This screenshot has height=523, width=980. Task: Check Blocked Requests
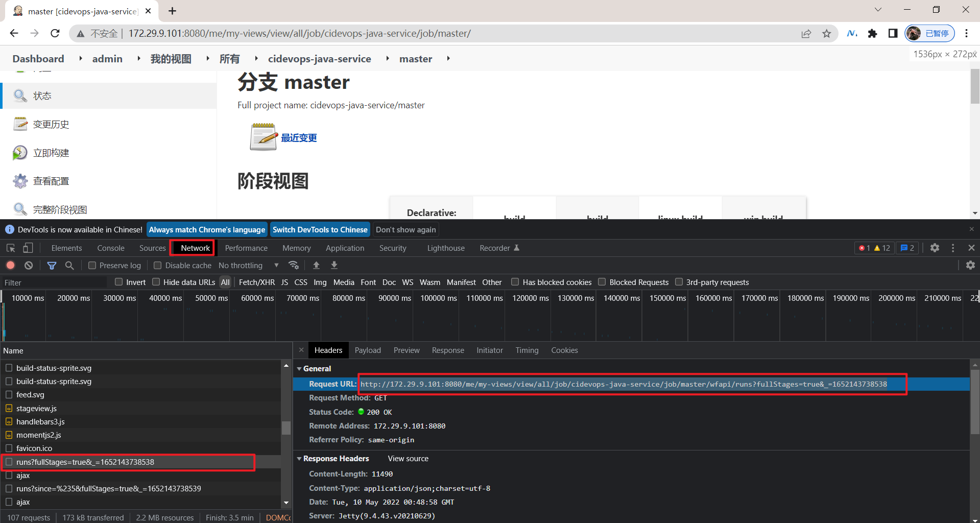[x=602, y=282]
